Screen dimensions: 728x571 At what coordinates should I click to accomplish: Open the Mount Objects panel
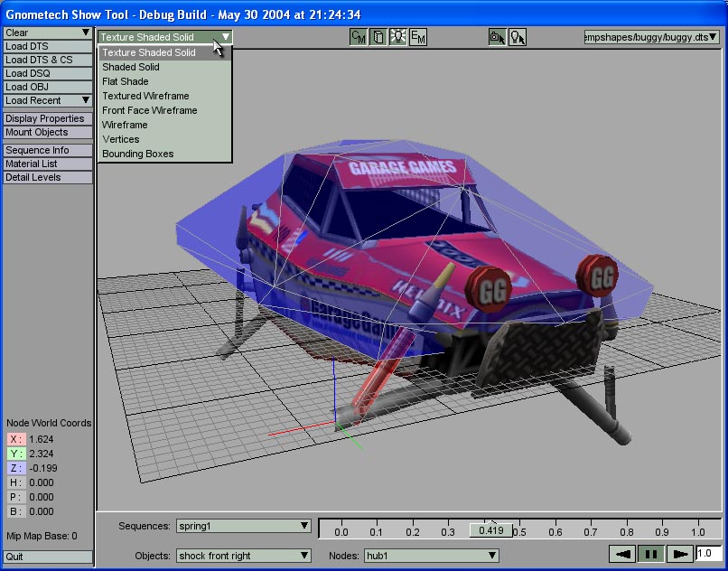click(x=47, y=132)
